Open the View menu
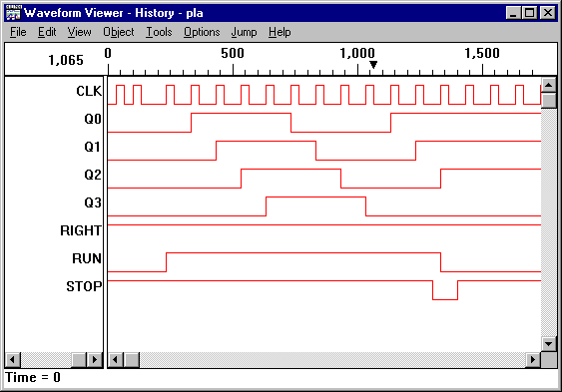The width and height of the screenshot is (562, 392). 79,32
